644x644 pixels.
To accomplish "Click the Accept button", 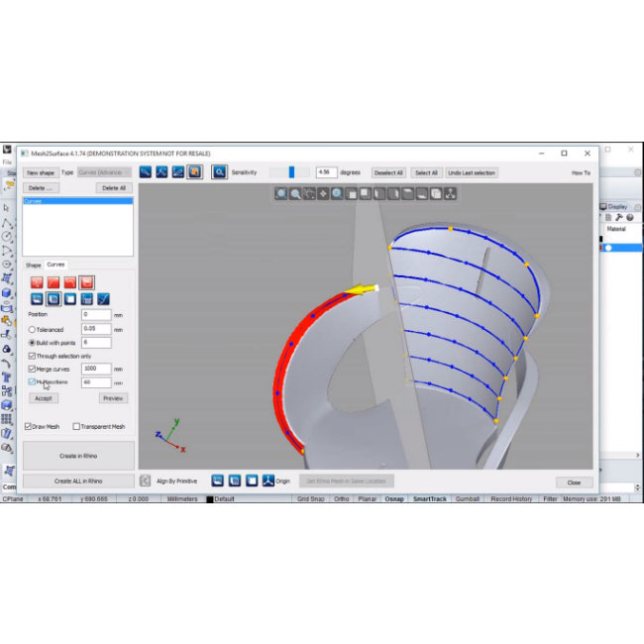I will pos(44,398).
